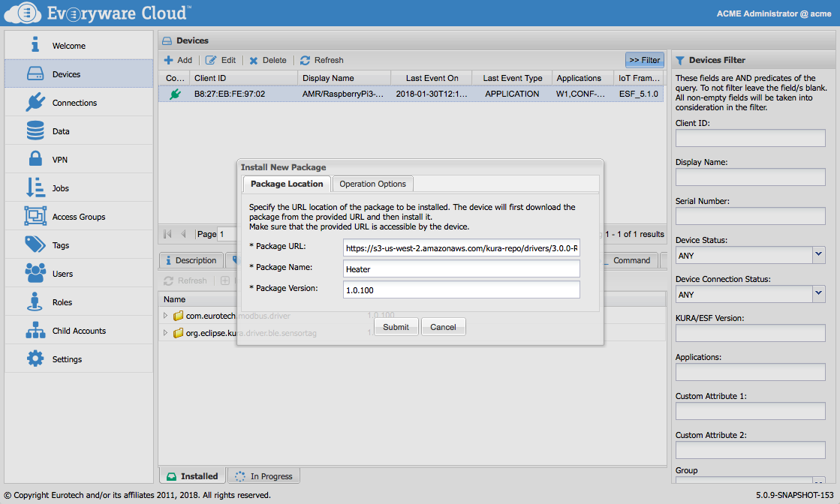This screenshot has height=504, width=840.
Task: Edit the selected device
Action: [x=221, y=61]
